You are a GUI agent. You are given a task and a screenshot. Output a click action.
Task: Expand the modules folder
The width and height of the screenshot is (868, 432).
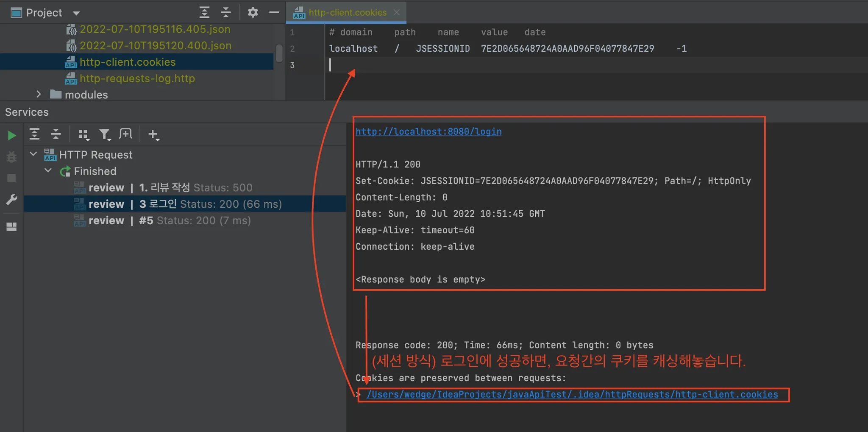[39, 94]
